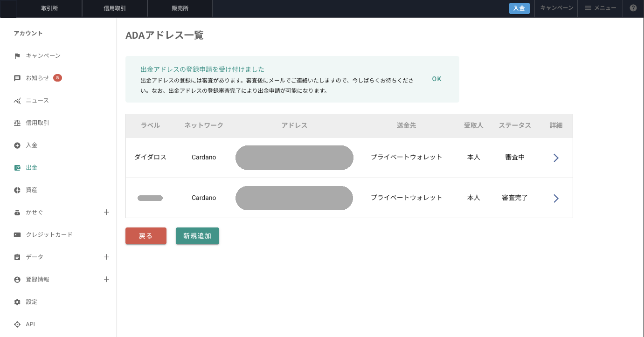Click the campaign flag icon in sidebar
644x337 pixels.
pos(17,56)
